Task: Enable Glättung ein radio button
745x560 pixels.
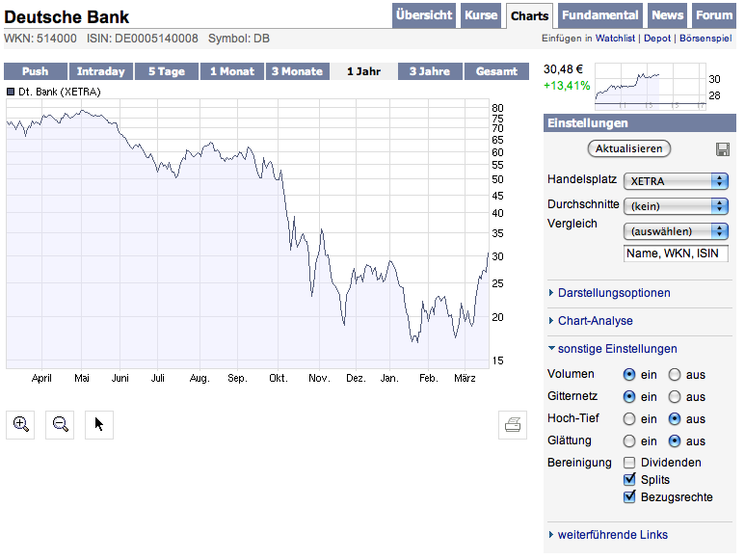Action: [629, 441]
